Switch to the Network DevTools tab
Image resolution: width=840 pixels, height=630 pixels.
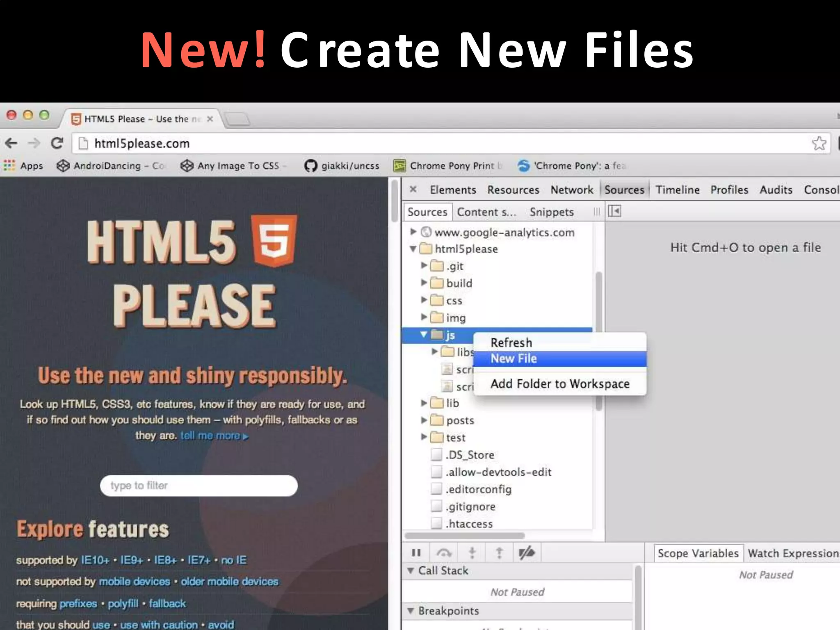tap(572, 189)
